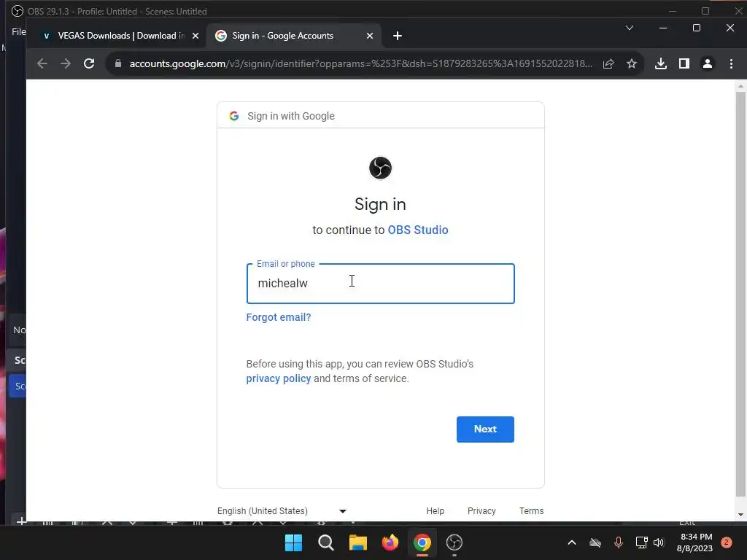Image resolution: width=747 pixels, height=560 pixels.
Task: Click the OneDrive cloud tray icon
Action: [595, 542]
